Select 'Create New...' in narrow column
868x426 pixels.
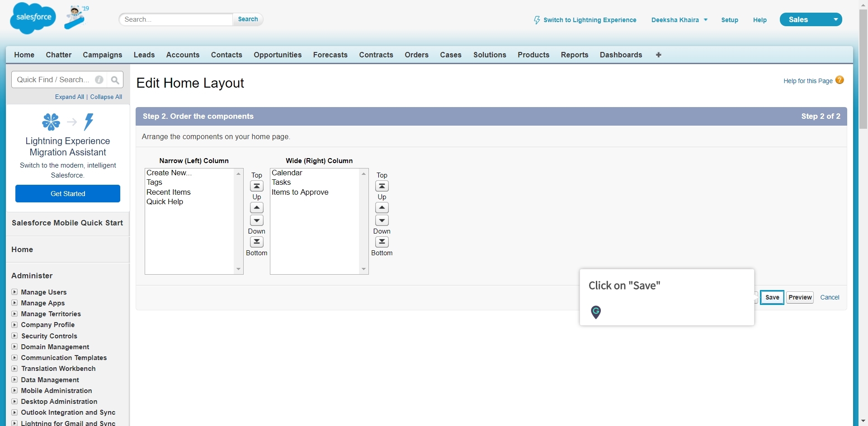pyautogui.click(x=189, y=173)
